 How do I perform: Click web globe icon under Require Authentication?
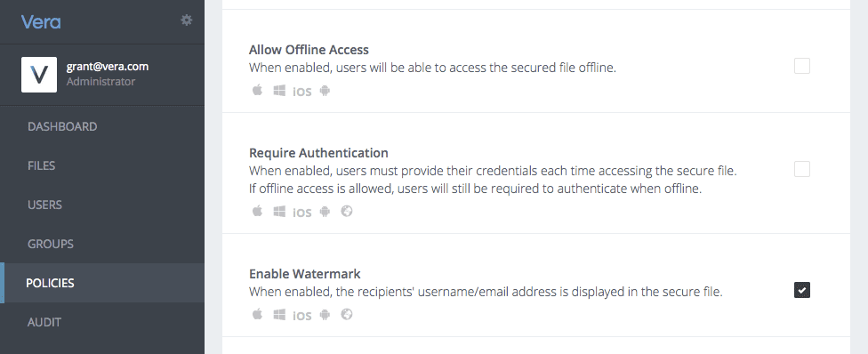click(x=347, y=211)
